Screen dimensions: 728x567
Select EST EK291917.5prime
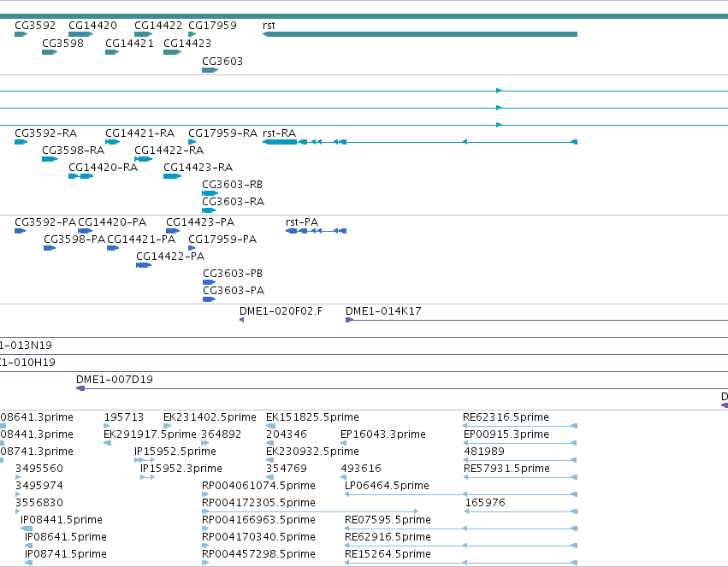click(x=150, y=434)
